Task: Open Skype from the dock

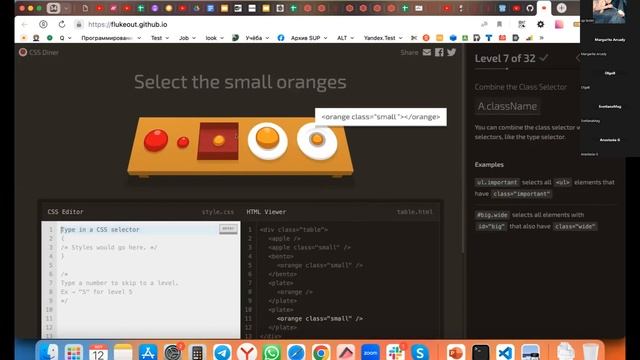Action: [x=420, y=352]
